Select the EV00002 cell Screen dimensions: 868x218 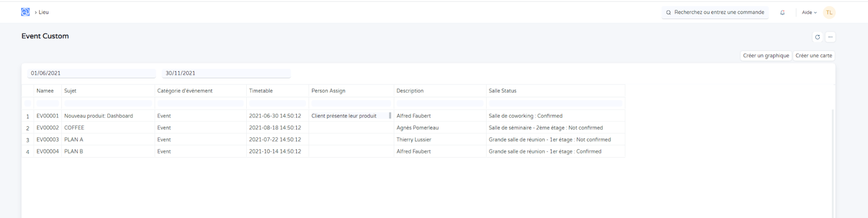click(x=47, y=128)
